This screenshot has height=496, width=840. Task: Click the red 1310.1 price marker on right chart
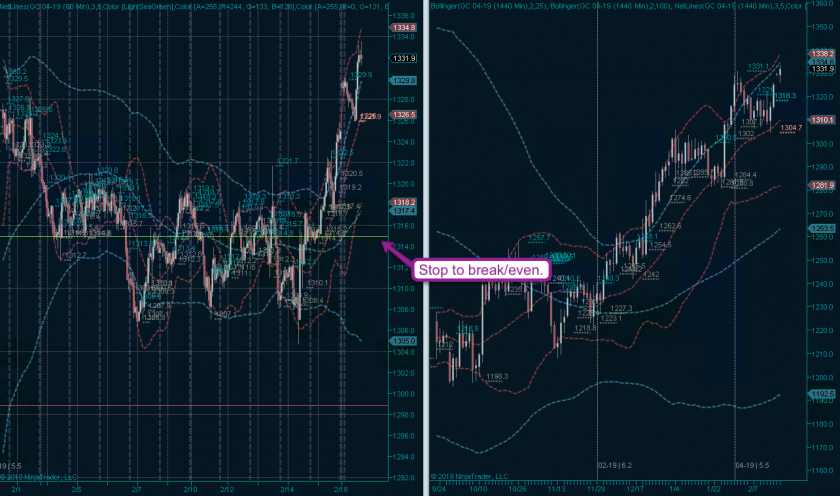pyautogui.click(x=822, y=120)
